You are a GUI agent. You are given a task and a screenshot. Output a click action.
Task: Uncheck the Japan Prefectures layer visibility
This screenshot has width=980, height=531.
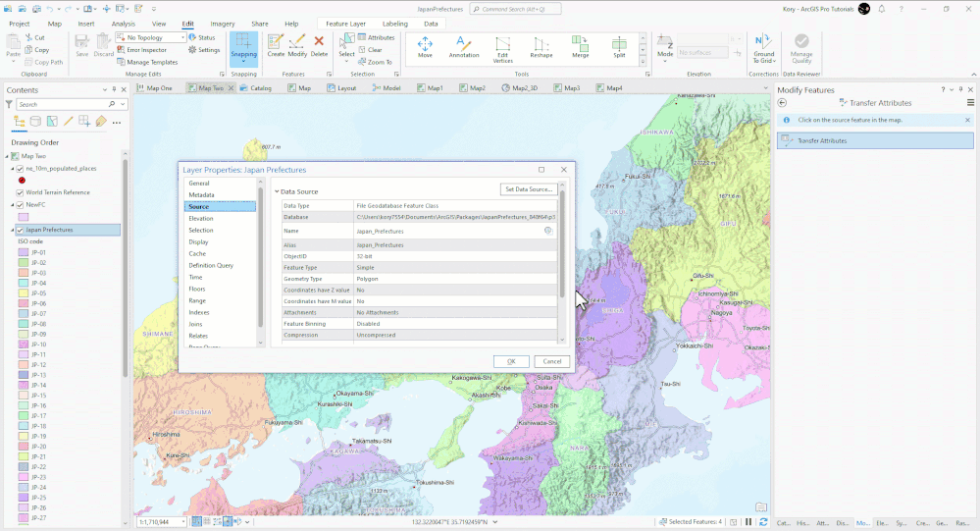click(20, 230)
